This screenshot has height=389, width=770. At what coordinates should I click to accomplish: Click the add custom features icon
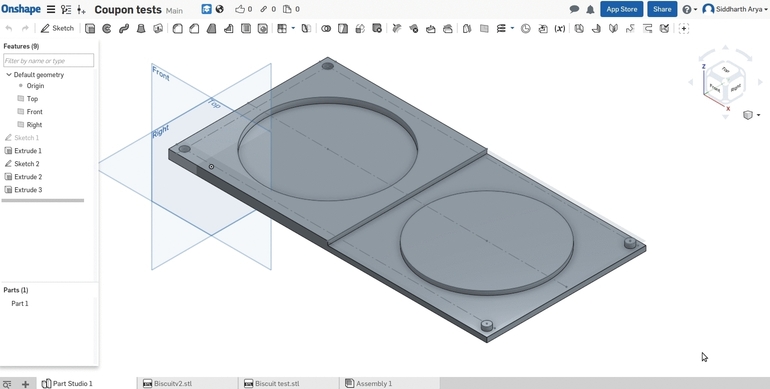tap(684, 28)
